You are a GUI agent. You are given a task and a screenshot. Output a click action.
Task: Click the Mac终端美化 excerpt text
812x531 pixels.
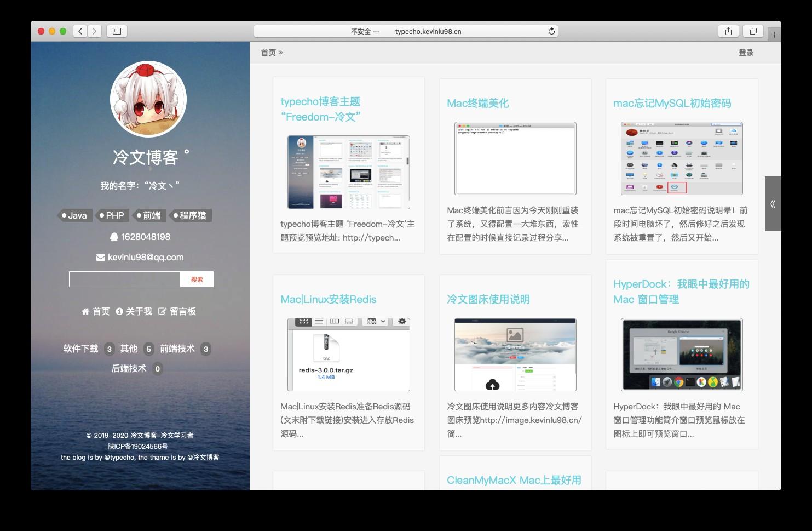pos(513,224)
